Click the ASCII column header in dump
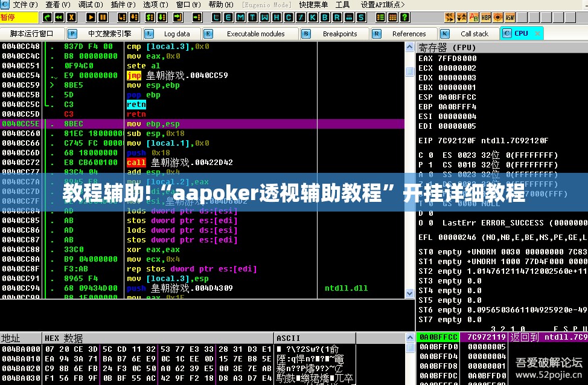This screenshot has height=385, width=588. (x=315, y=338)
